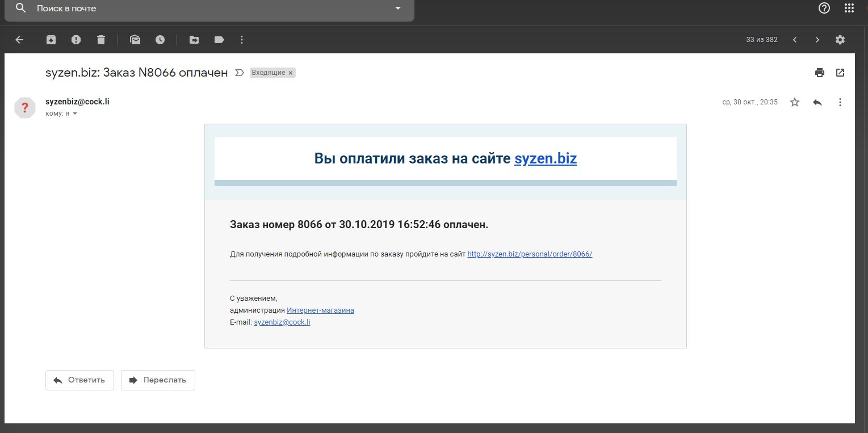868x433 pixels.
Task: Click the Ответить button
Action: (79, 380)
